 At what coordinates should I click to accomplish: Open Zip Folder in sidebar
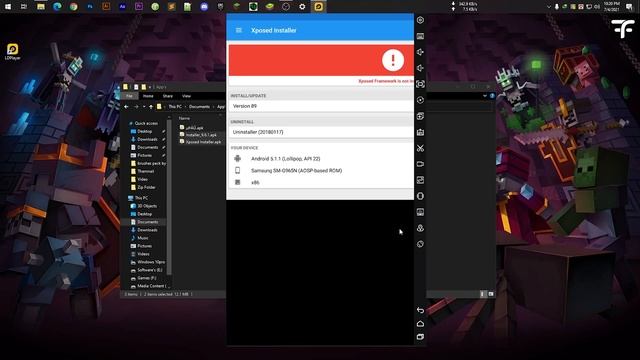[146, 187]
